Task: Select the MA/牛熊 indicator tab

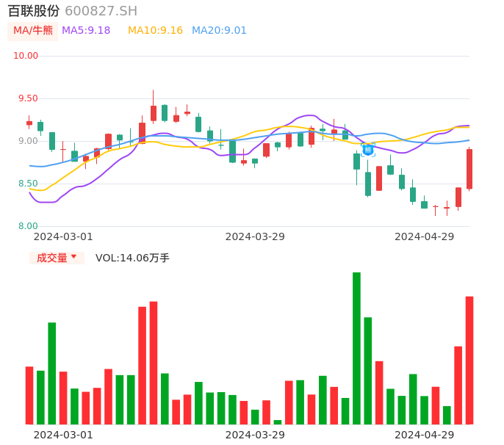Action: tap(33, 31)
